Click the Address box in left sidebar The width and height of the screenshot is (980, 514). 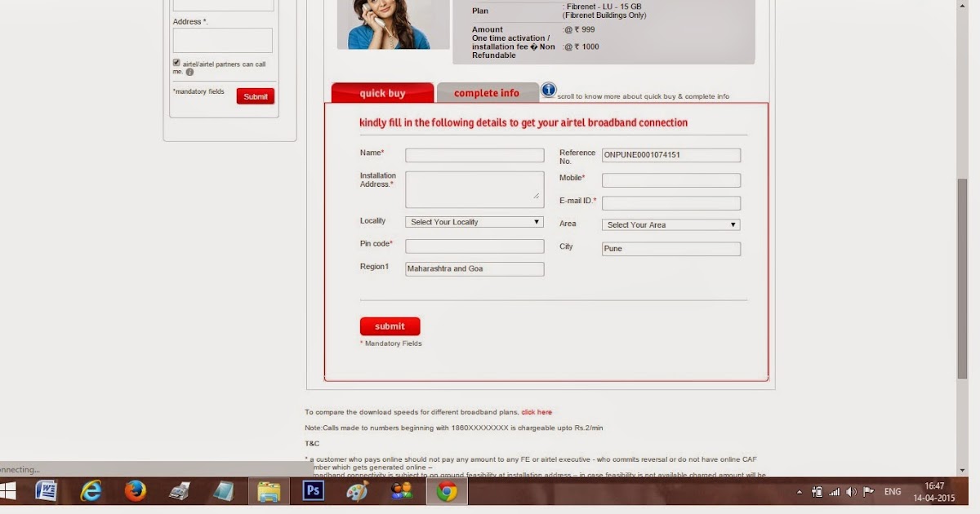[x=223, y=41]
